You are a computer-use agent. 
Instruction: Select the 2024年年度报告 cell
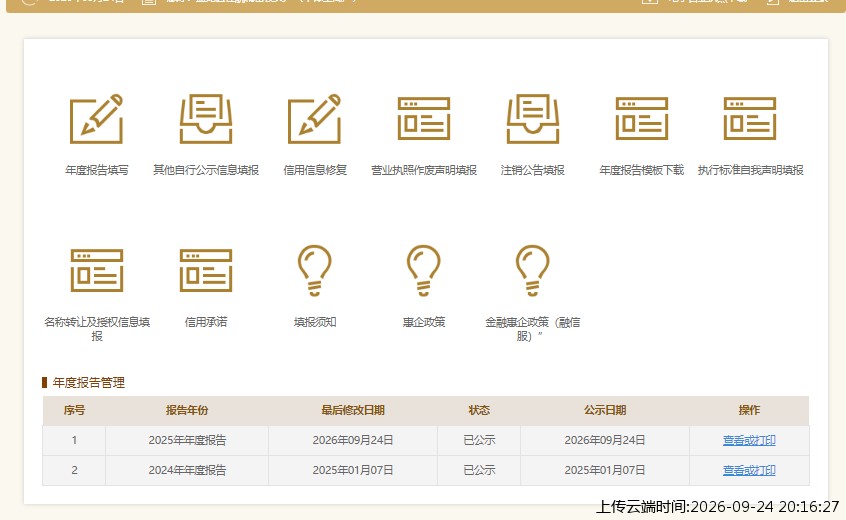point(187,470)
